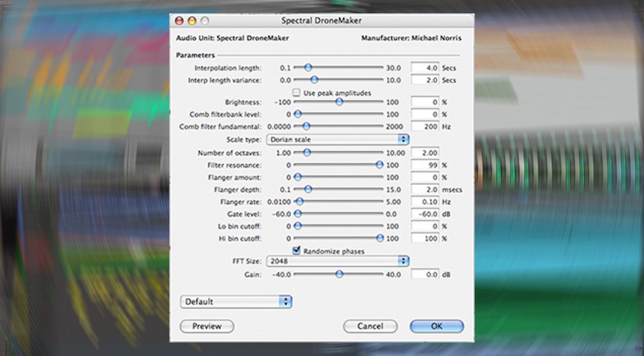
Task: Click the Flanger rate slider knob
Action: tap(299, 202)
